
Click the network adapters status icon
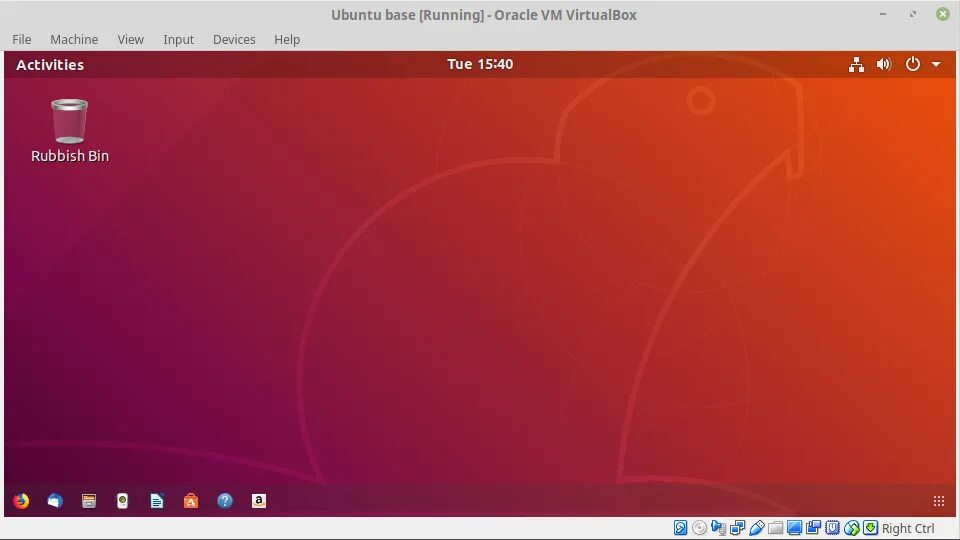point(737,528)
